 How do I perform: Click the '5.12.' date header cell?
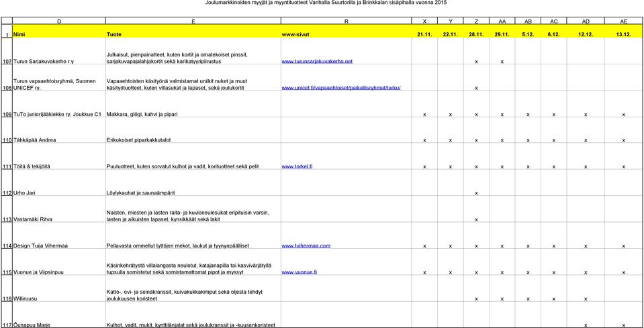click(x=528, y=31)
